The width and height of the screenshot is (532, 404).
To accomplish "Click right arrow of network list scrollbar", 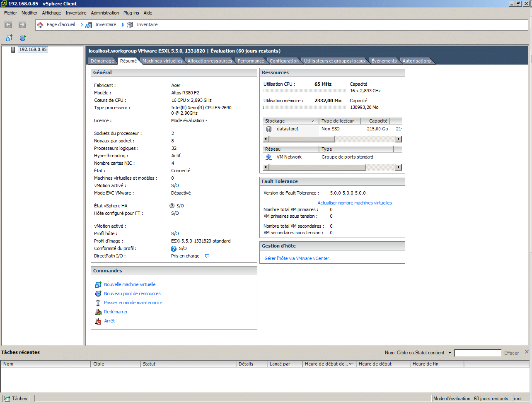I will tap(399, 167).
